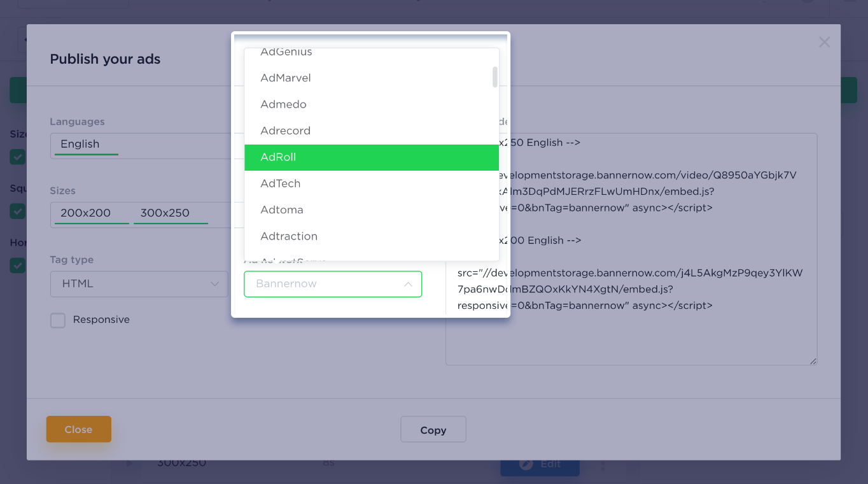Pick Adtraction from the dropdown list
The image size is (868, 484).
pos(371,236)
